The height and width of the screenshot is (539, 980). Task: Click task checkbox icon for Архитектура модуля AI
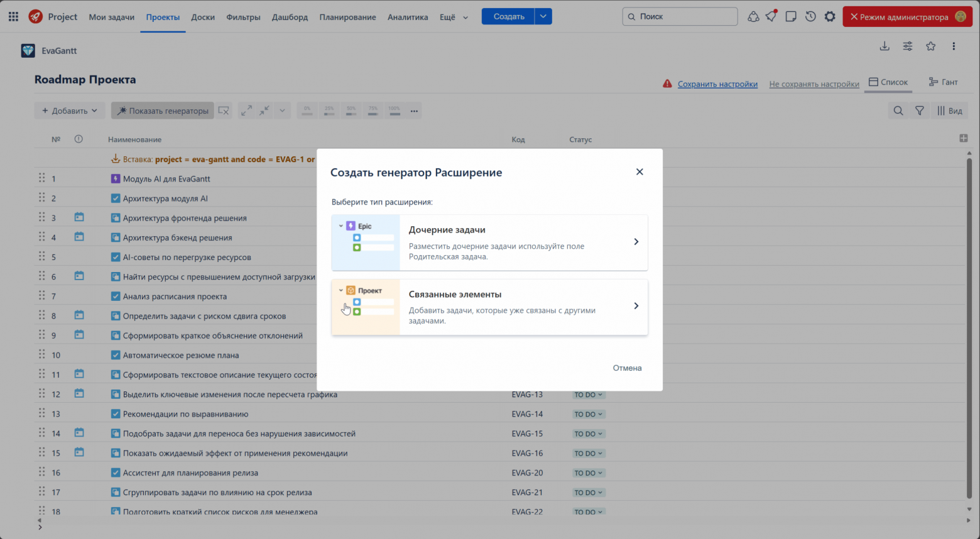pyautogui.click(x=116, y=199)
